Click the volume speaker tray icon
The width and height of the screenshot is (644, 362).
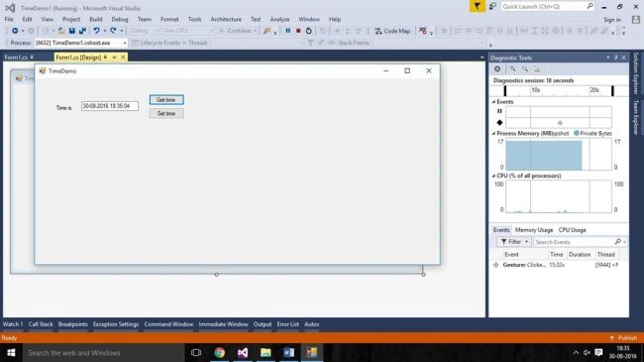click(x=587, y=352)
